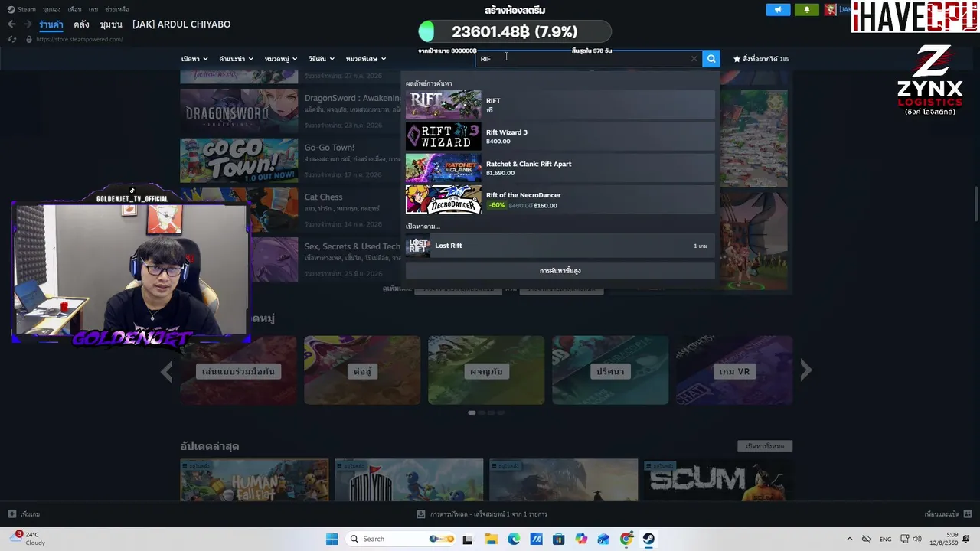Viewport: 980px width, 551px height.
Task: Open the ร้านค้า store tab
Action: pyautogui.click(x=51, y=24)
